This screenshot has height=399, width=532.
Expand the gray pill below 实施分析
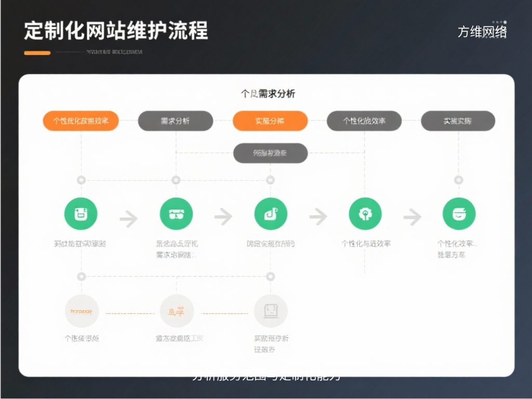(x=270, y=153)
